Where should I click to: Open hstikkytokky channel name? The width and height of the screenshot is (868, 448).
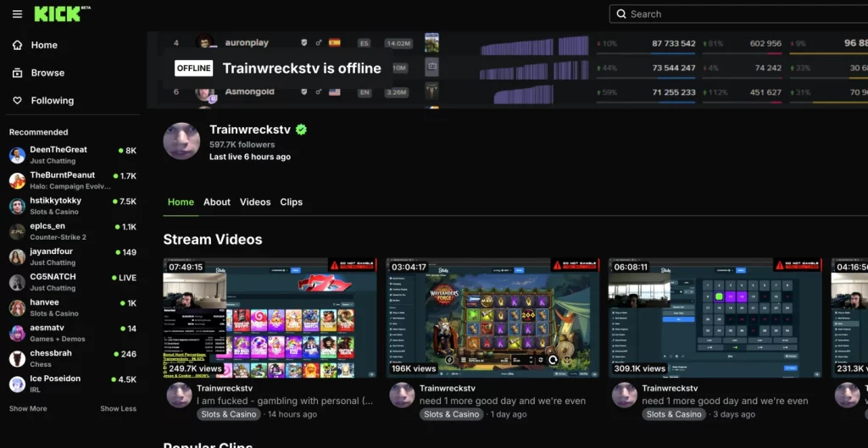coord(55,200)
